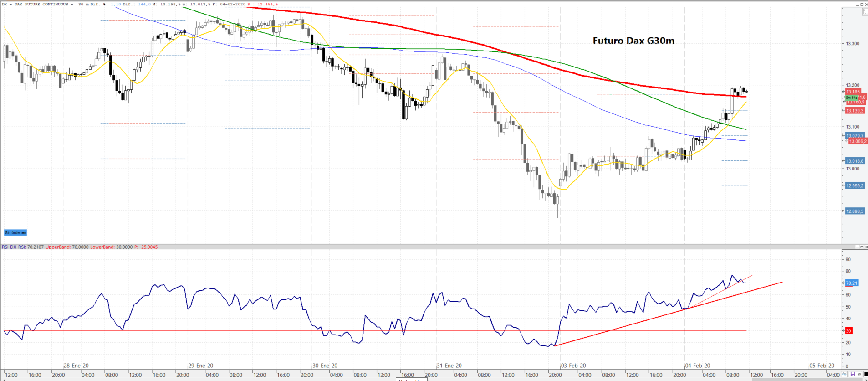Click the 30-Ene-20 date marker

325,366
